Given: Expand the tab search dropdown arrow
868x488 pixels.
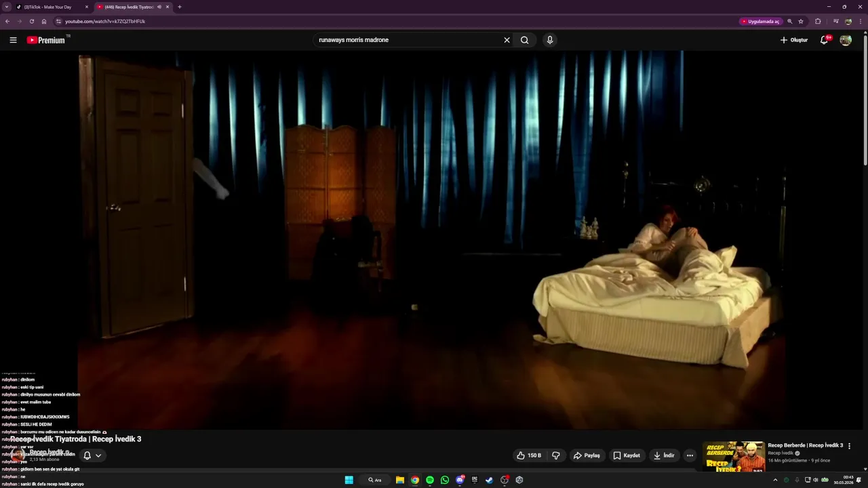Looking at the screenshot, I should tap(7, 7).
